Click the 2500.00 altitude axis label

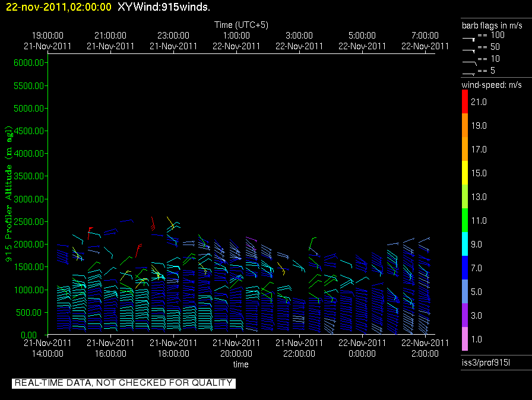pyautogui.click(x=29, y=222)
